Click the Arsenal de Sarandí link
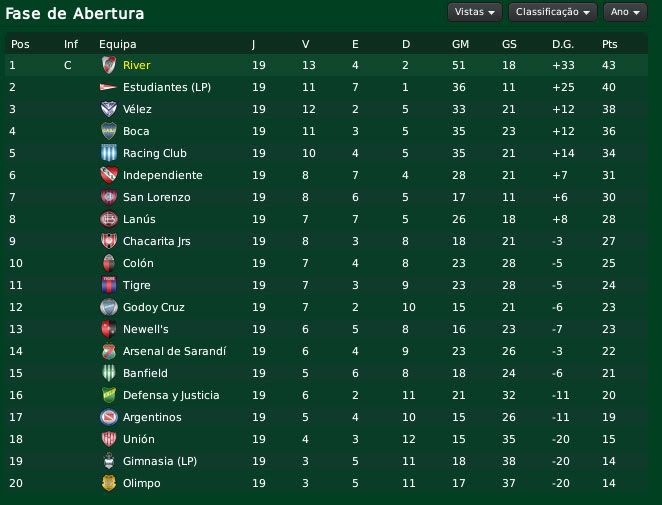Viewport: 662px width, 505px height. pos(174,351)
